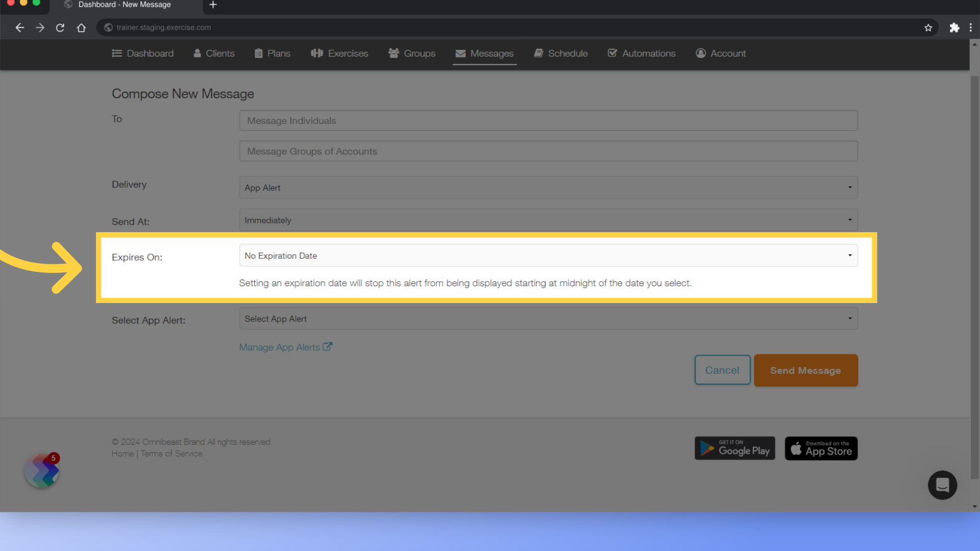Viewport: 980px width, 551px height.
Task: Go back with browser back arrow
Action: (19, 28)
